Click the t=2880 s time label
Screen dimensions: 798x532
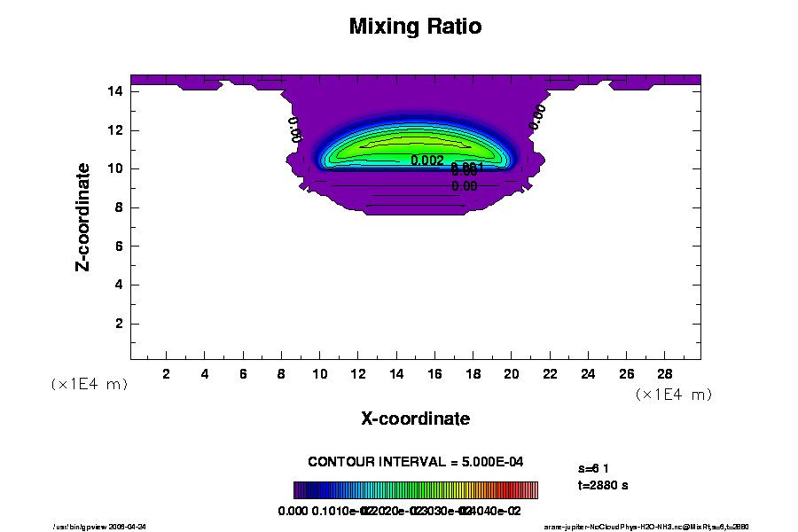point(603,485)
